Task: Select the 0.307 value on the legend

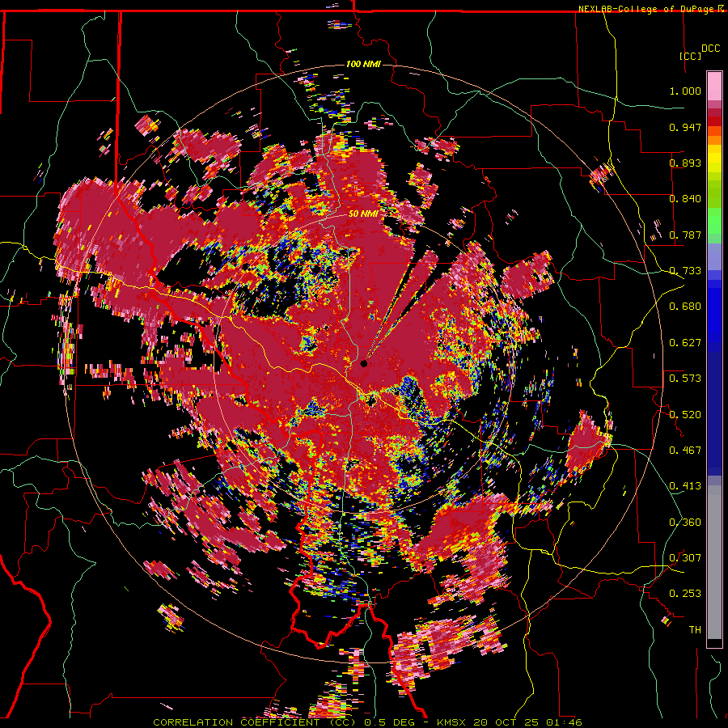Action: 685,558
